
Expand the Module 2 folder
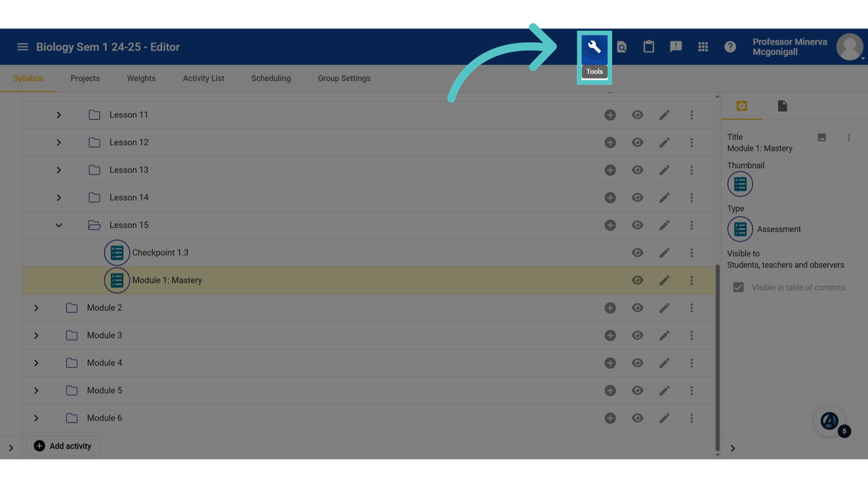[36, 308]
